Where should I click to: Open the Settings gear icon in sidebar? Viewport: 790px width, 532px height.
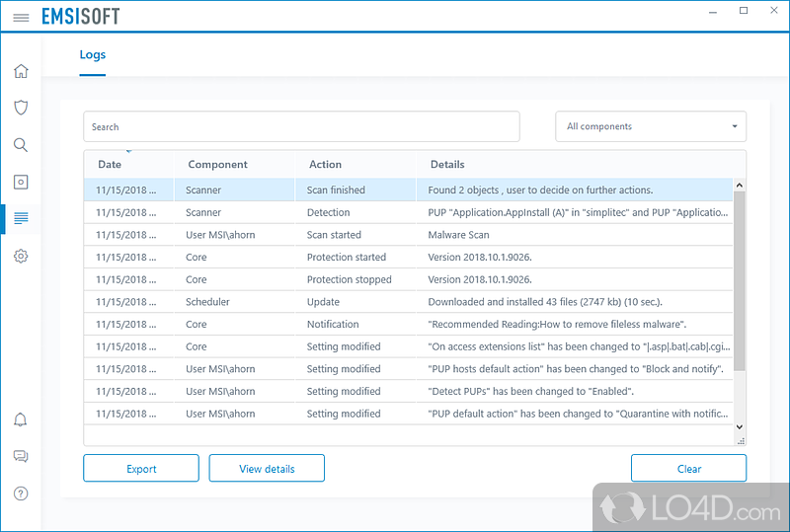21,256
